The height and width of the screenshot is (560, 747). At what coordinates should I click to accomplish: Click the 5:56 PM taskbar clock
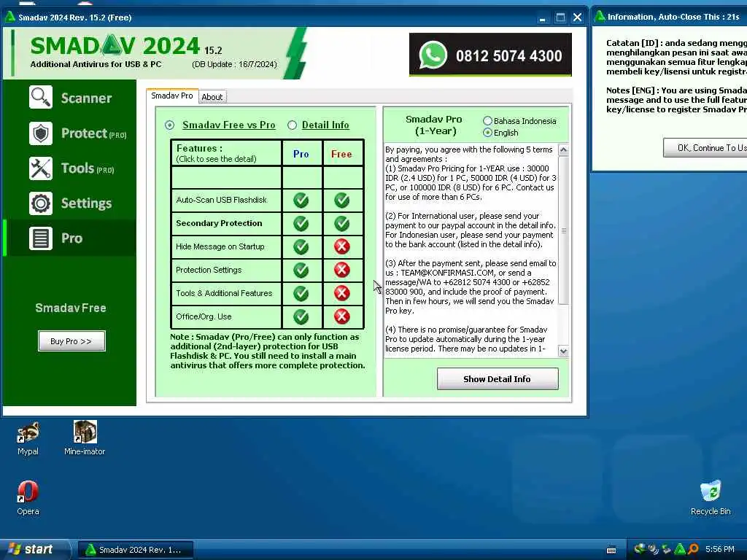[x=720, y=550]
